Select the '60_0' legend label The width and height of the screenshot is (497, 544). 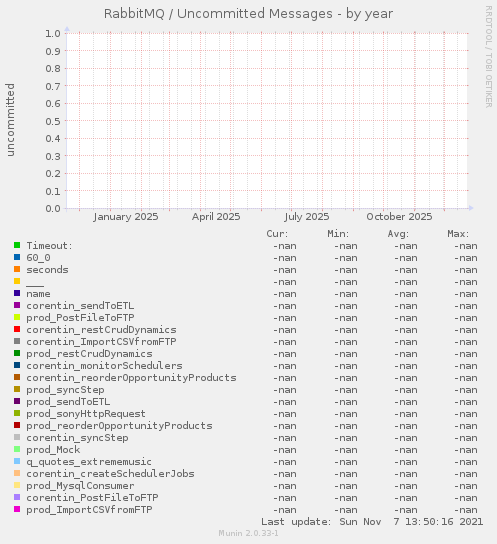click(x=38, y=258)
